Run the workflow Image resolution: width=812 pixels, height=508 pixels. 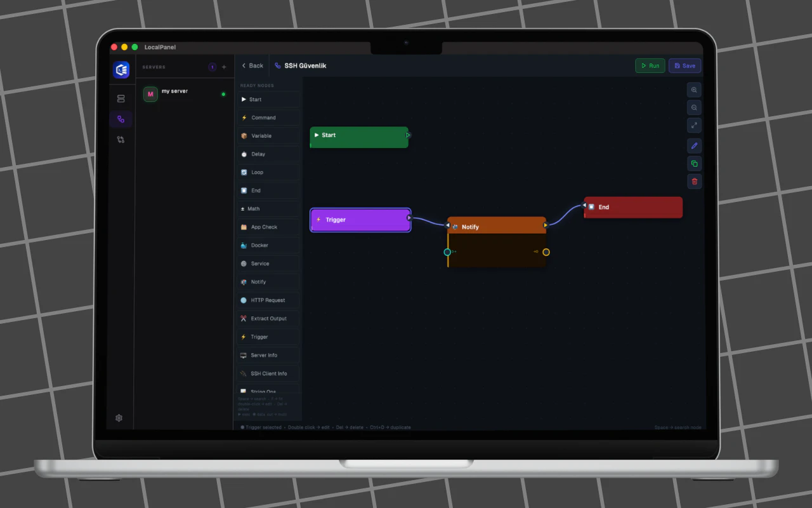tap(650, 66)
